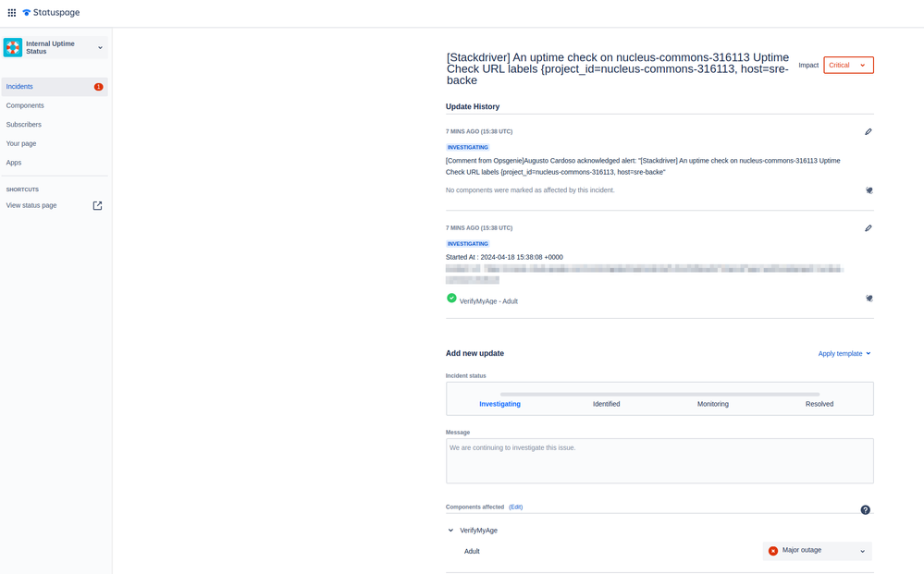Focus the Message text area
This screenshot has width=924, height=574.
pos(660,461)
